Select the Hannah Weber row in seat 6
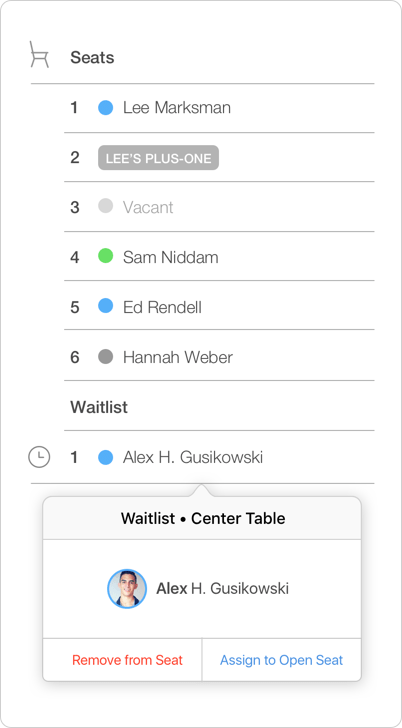 click(219, 356)
